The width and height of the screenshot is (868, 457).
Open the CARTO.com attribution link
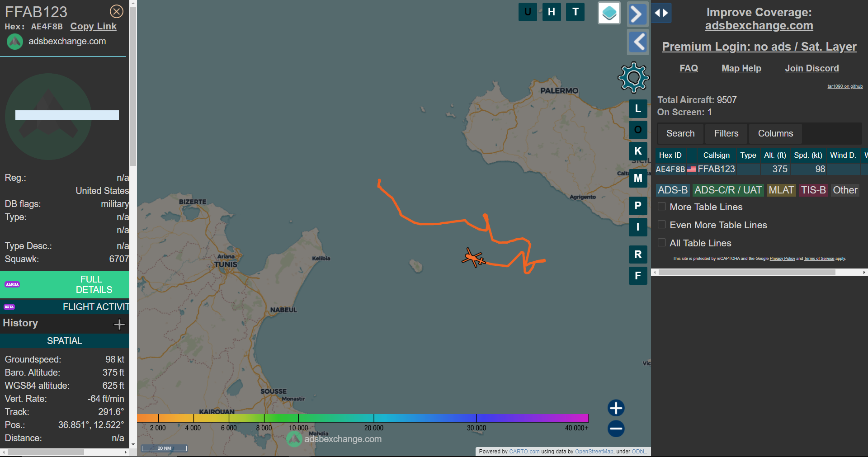524,452
